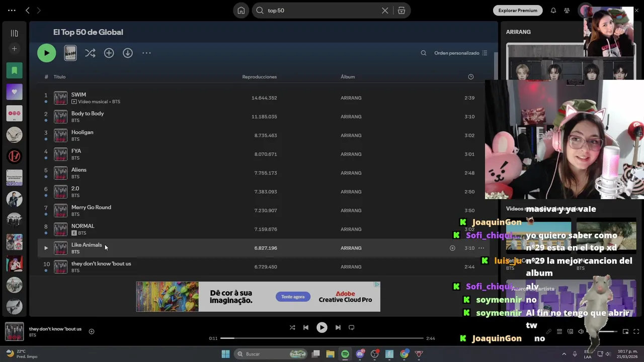Open more options for the playlist
Viewport: 644px width, 362px height.
[146, 53]
